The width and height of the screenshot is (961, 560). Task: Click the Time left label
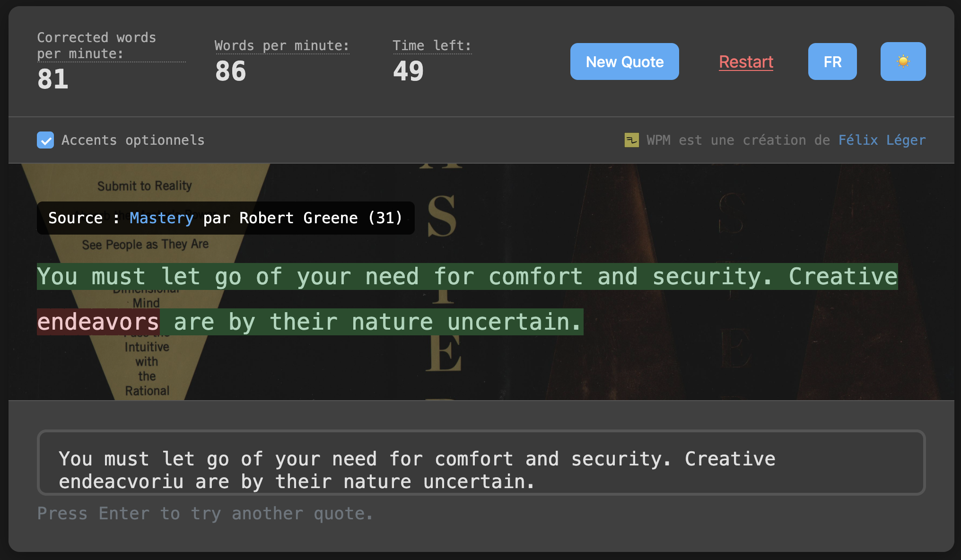point(432,45)
